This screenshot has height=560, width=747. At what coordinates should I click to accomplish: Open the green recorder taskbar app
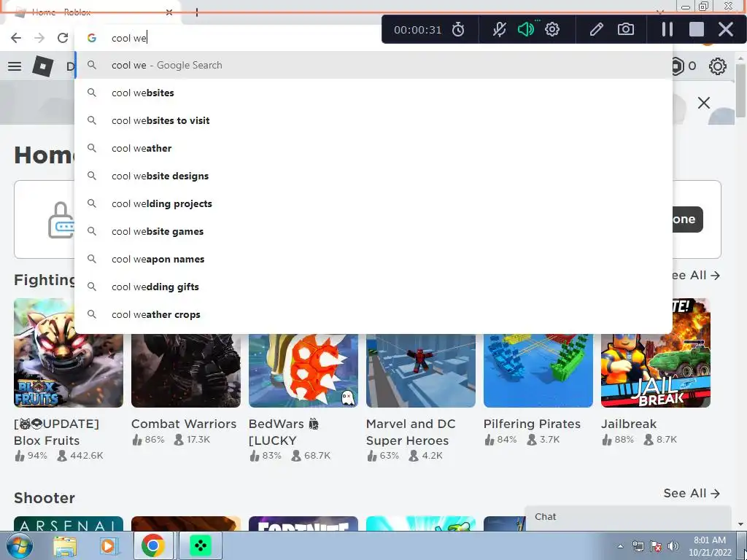pos(200,545)
